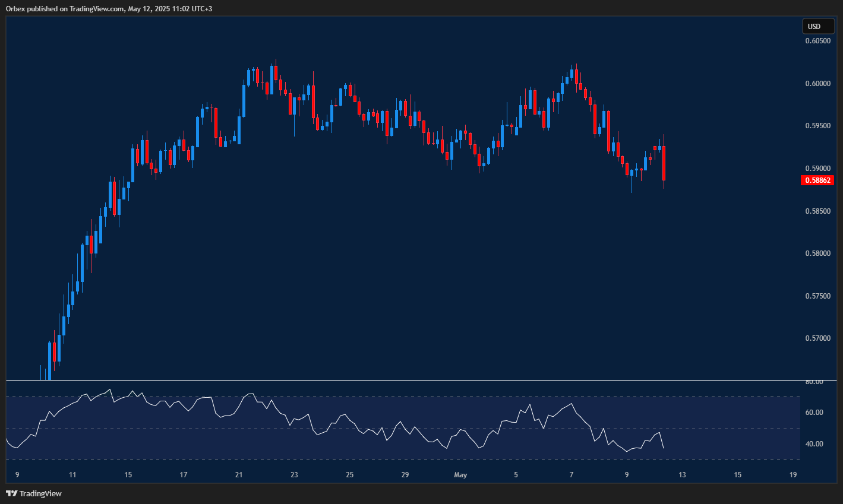The width and height of the screenshot is (843, 504).
Task: Click the 0.59500 price axis label
Action: [817, 126]
